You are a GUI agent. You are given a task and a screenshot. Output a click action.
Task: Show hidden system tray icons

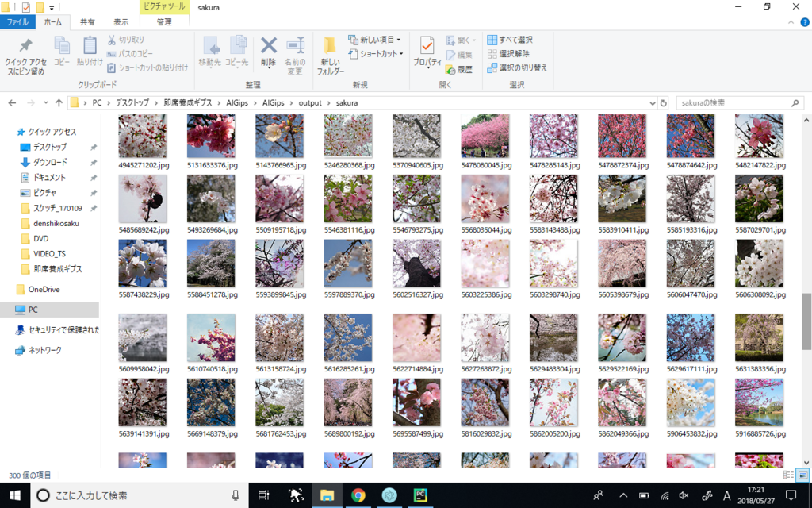(x=623, y=495)
